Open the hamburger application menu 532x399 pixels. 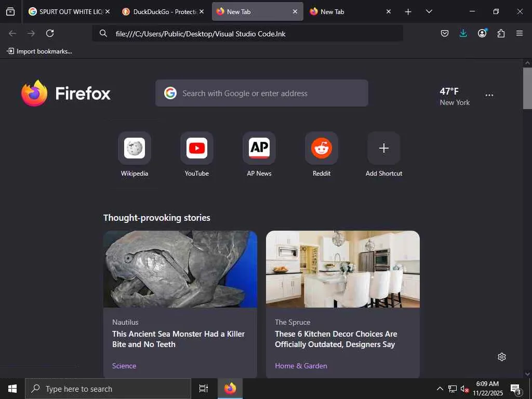point(520,33)
